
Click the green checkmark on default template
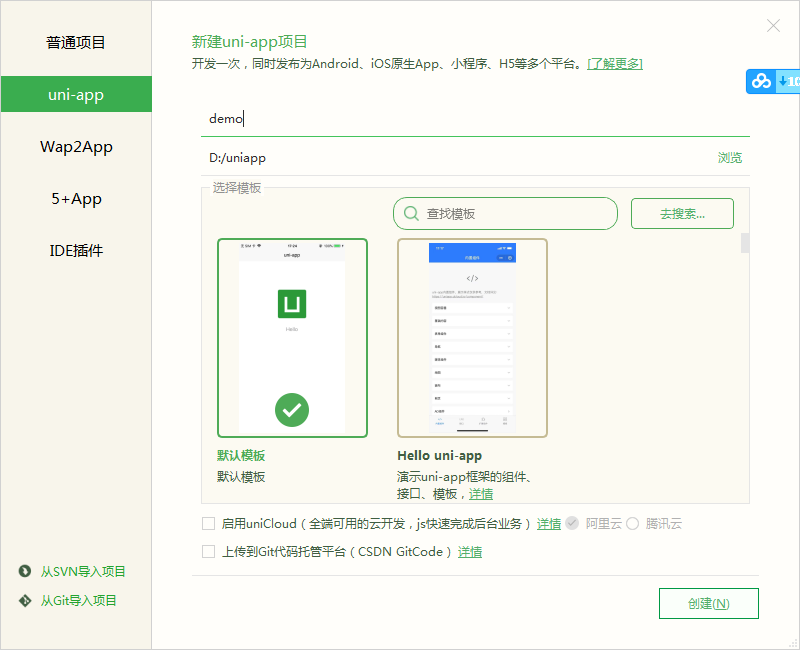click(x=292, y=410)
